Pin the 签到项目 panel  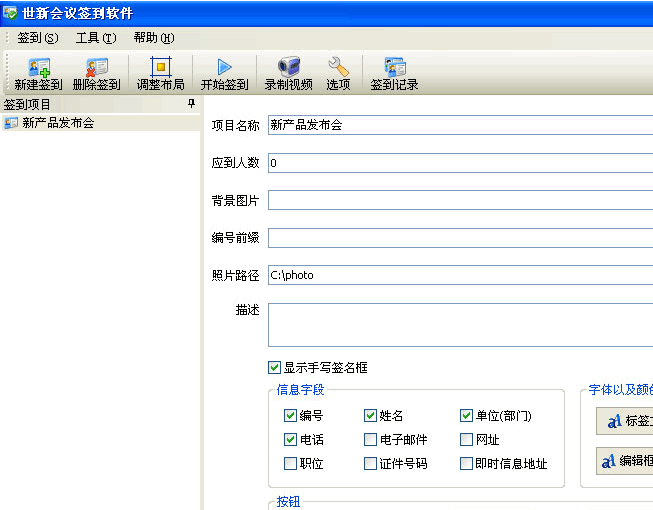click(191, 104)
